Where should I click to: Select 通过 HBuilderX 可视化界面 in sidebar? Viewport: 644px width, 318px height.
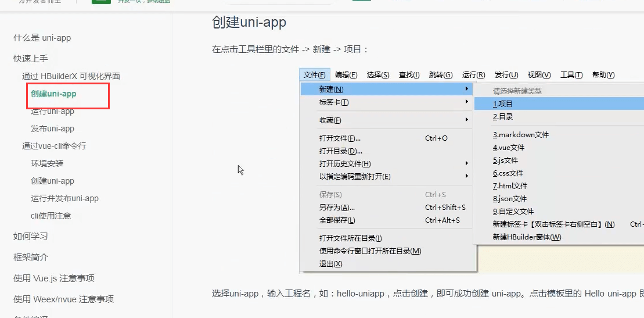click(71, 76)
